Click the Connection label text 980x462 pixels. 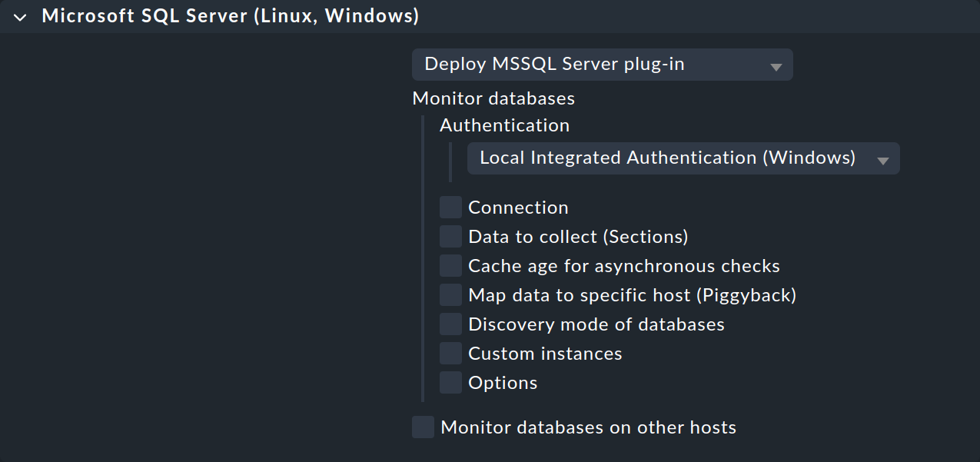tap(518, 207)
